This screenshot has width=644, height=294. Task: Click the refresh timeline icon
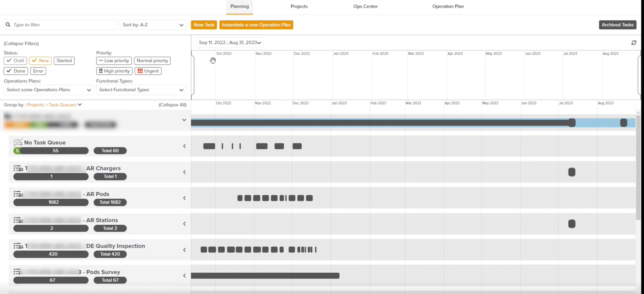click(x=634, y=43)
